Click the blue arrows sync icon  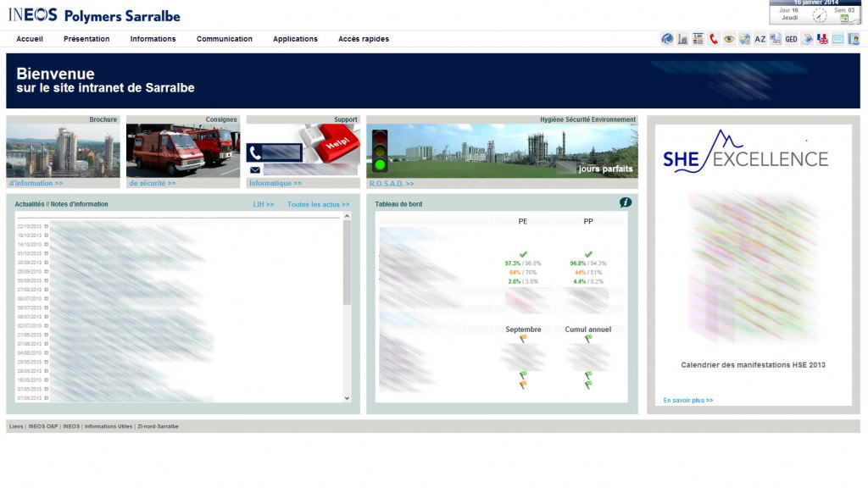tap(744, 39)
